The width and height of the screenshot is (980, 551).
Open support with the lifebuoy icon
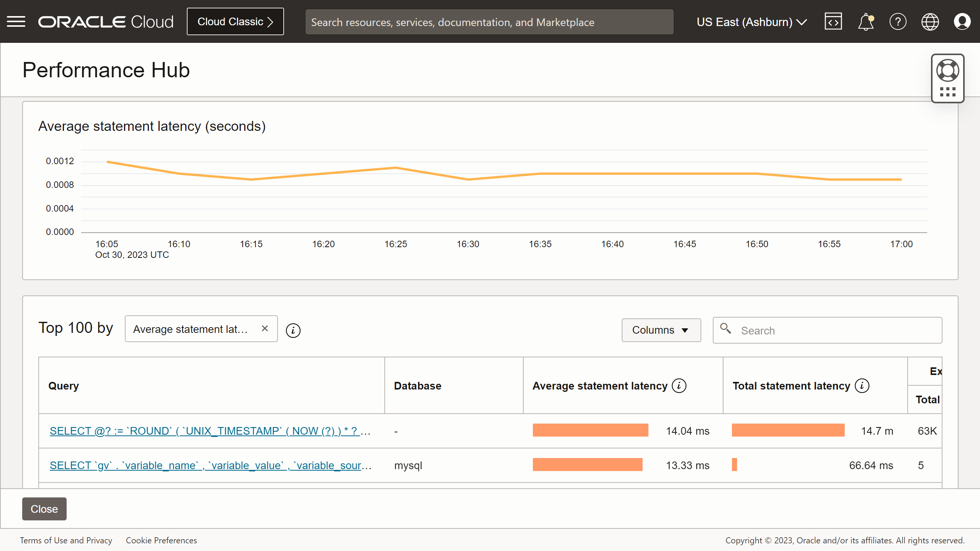pyautogui.click(x=948, y=70)
